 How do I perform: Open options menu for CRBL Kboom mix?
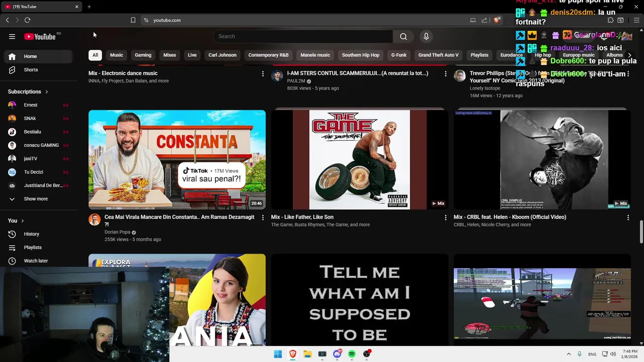click(x=628, y=218)
